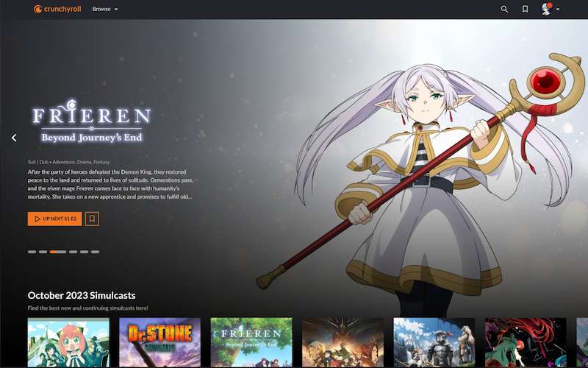Advance carousel with right arrow

click(578, 138)
